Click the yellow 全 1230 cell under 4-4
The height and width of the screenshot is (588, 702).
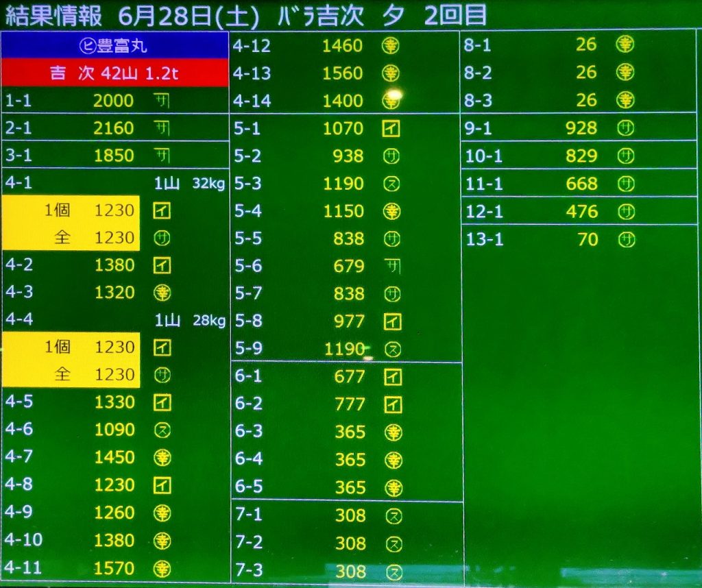[x=71, y=375]
